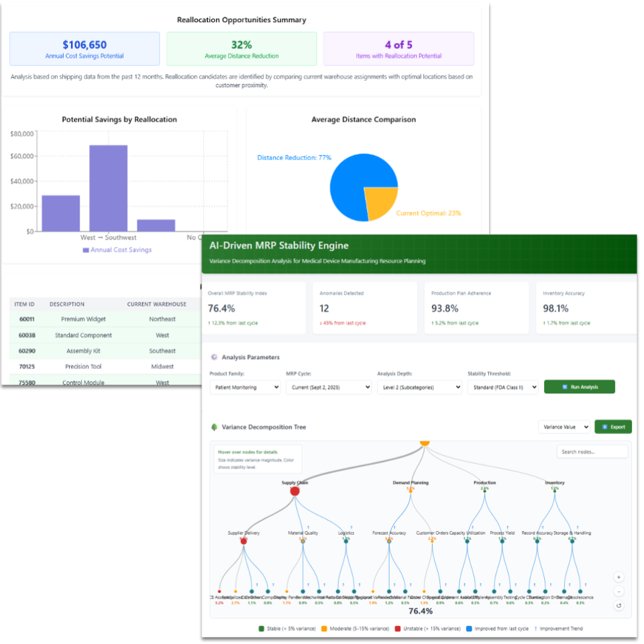Image resolution: width=644 pixels, height=644 pixels.
Task: Click the gear icon beside Analysis Parameters
Action: point(215,357)
